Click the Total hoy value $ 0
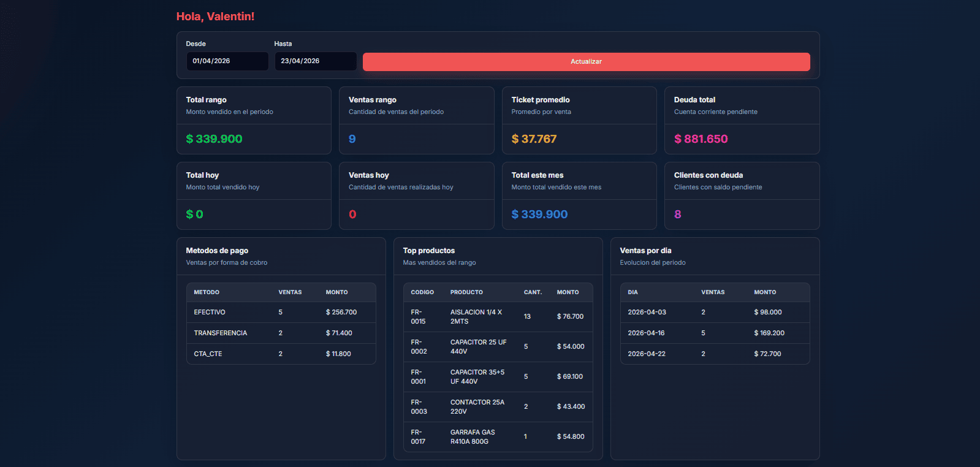980x467 pixels. [x=195, y=215]
